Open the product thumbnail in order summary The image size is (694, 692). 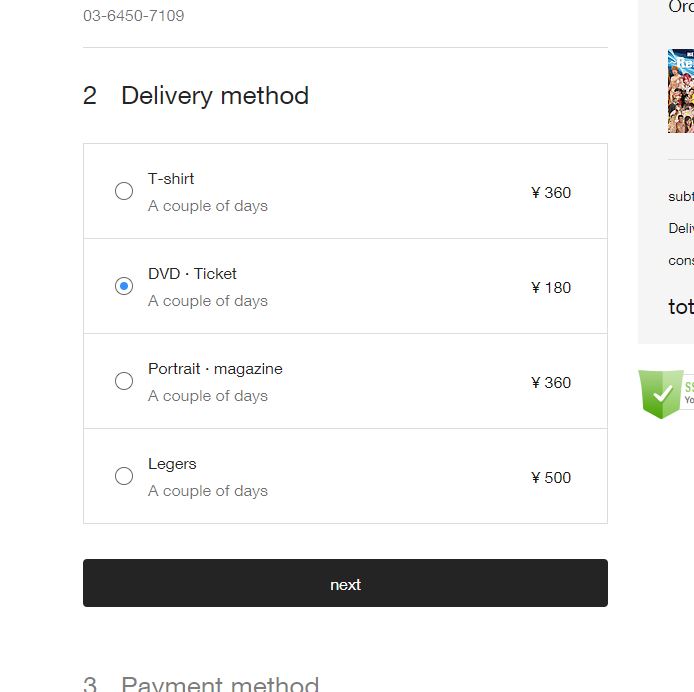[681, 91]
